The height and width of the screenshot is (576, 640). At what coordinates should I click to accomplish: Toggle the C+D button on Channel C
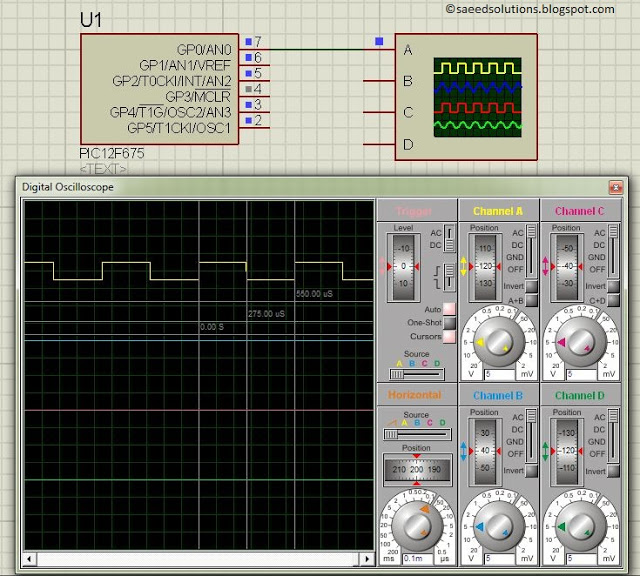(x=613, y=300)
